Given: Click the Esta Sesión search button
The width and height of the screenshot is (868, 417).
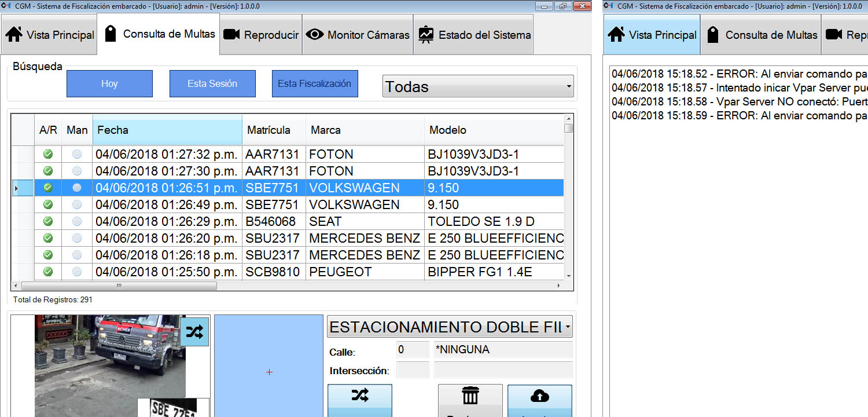Looking at the screenshot, I should point(212,83).
